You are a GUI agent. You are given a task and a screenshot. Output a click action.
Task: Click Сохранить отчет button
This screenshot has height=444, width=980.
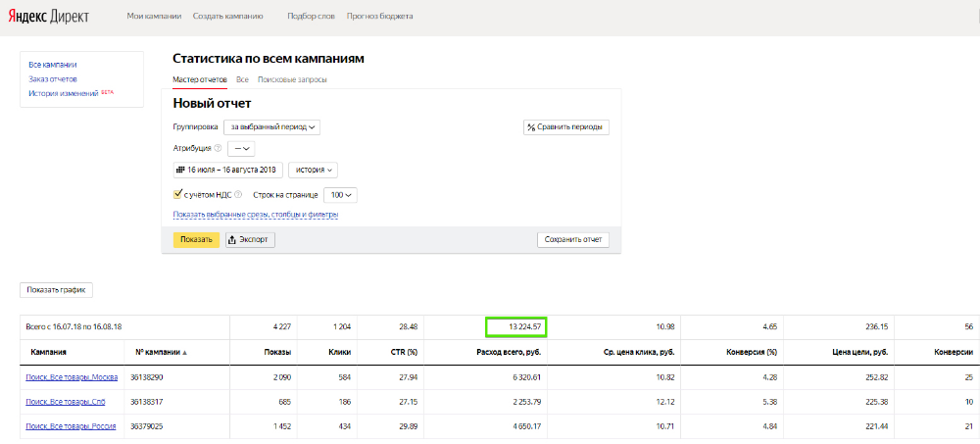[573, 239]
